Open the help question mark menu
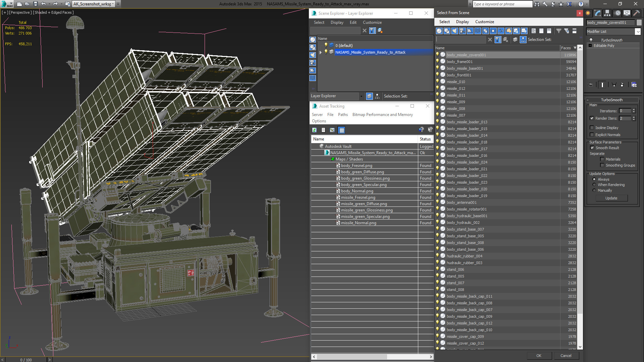644x362 pixels. [581, 4]
